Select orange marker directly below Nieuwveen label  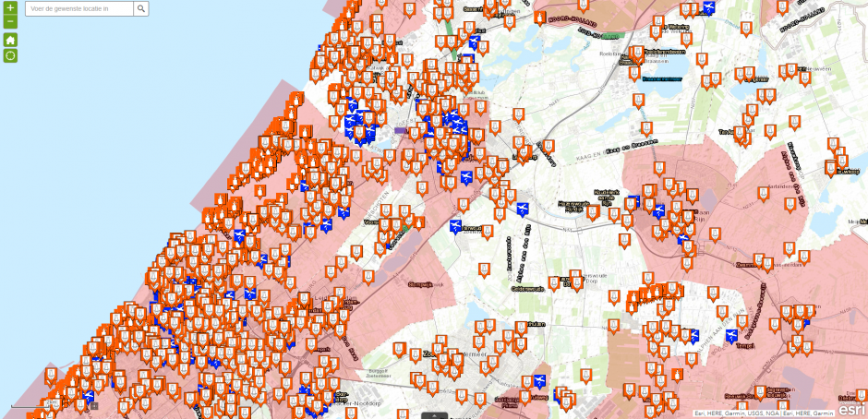pos(805,78)
